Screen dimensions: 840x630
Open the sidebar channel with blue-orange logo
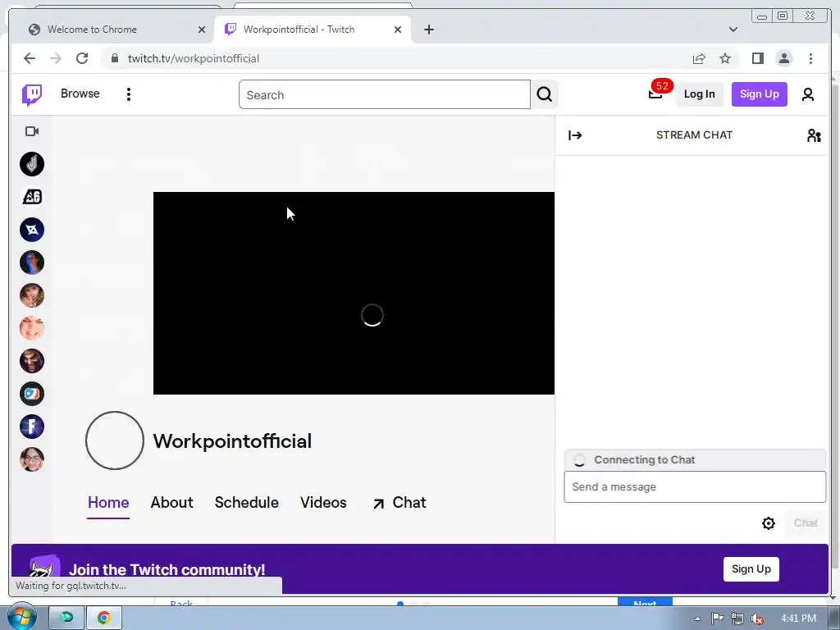32,394
